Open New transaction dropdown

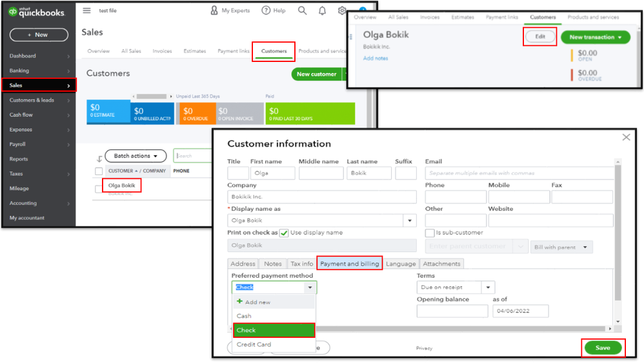click(595, 37)
